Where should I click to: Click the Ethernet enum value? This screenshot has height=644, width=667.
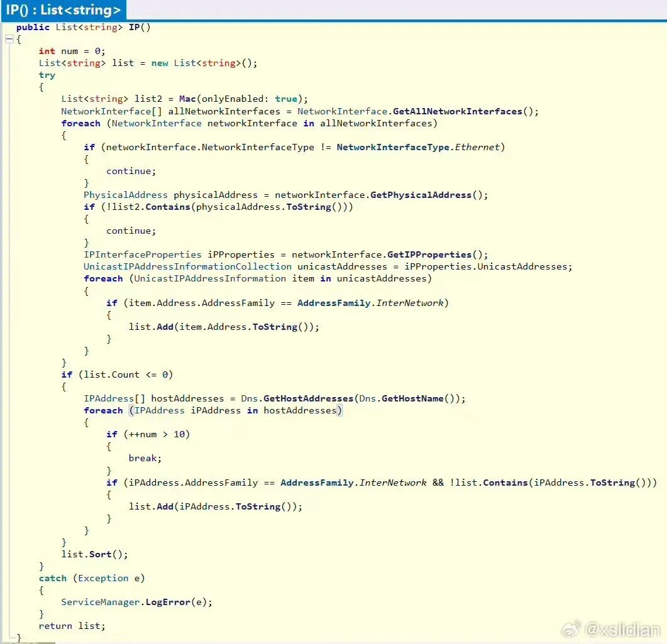click(477, 147)
